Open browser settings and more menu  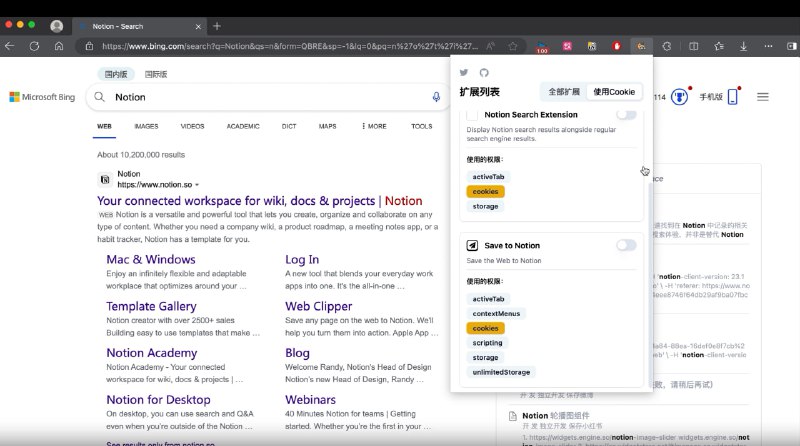[768, 46]
